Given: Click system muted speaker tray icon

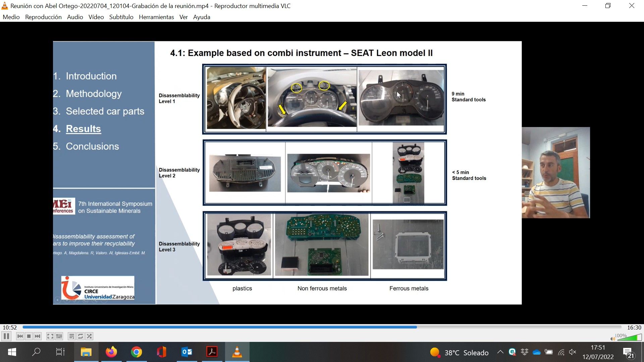Looking at the screenshot, I should tap(573, 352).
